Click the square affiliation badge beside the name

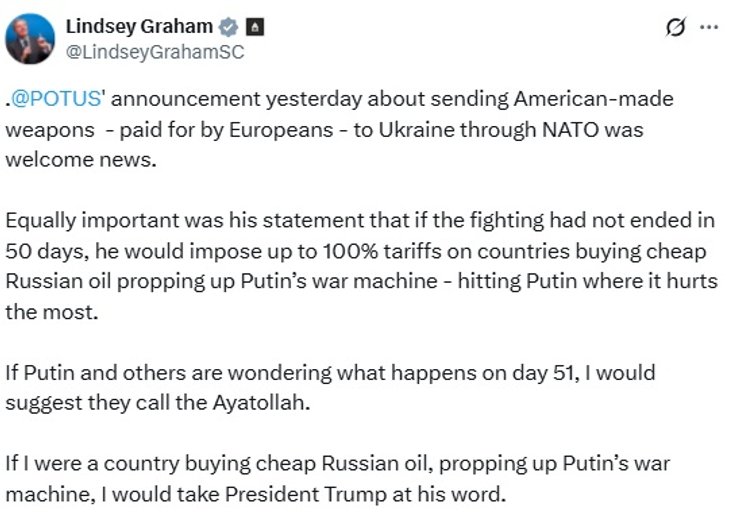pyautogui.click(x=255, y=27)
